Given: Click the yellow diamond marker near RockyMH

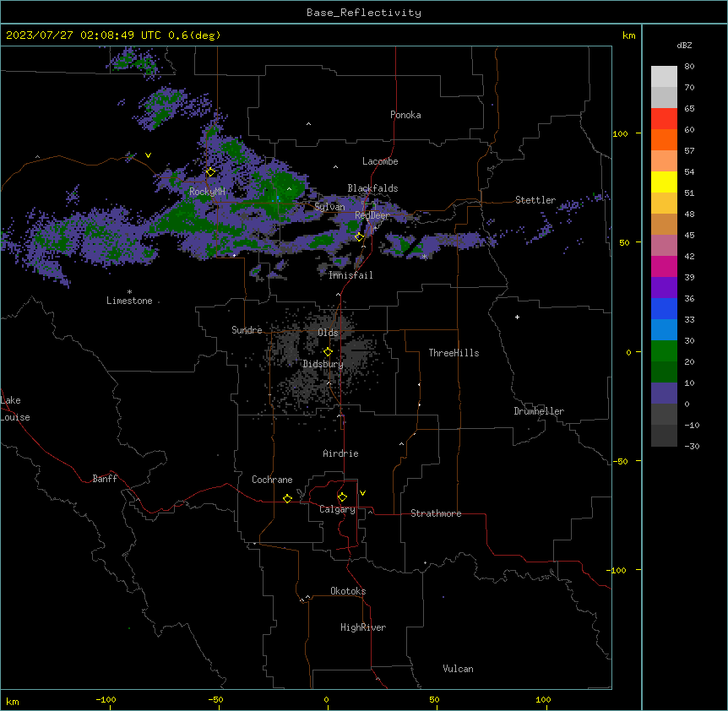Looking at the screenshot, I should 211,172.
